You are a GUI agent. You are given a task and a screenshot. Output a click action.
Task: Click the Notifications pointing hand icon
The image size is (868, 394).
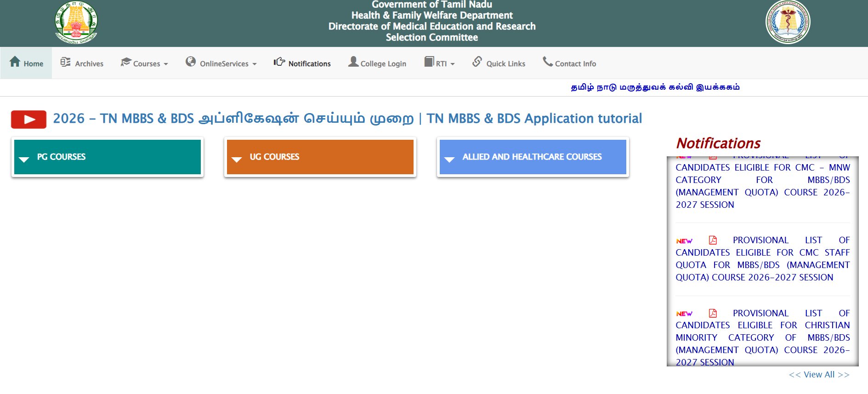(279, 62)
